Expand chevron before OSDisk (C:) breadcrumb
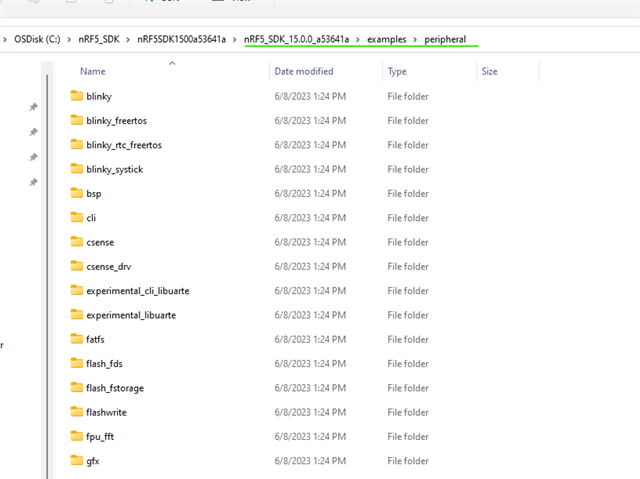This screenshot has width=640, height=479. [5, 40]
